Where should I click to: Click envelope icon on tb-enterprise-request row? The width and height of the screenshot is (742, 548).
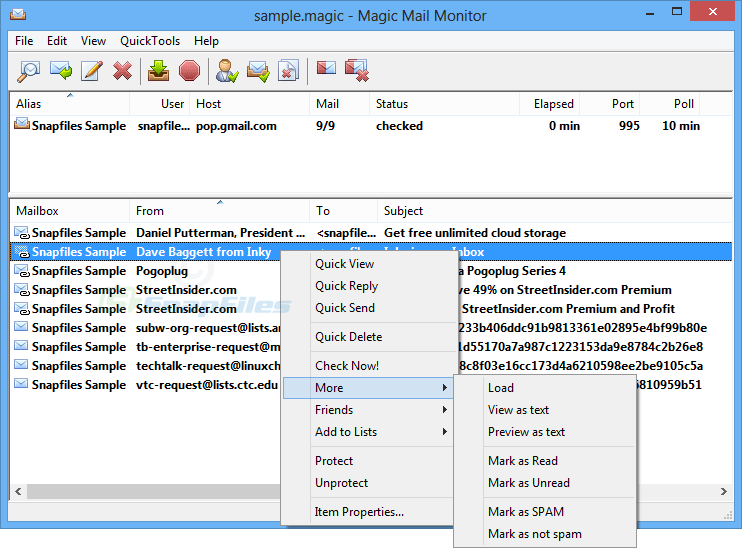click(21, 345)
